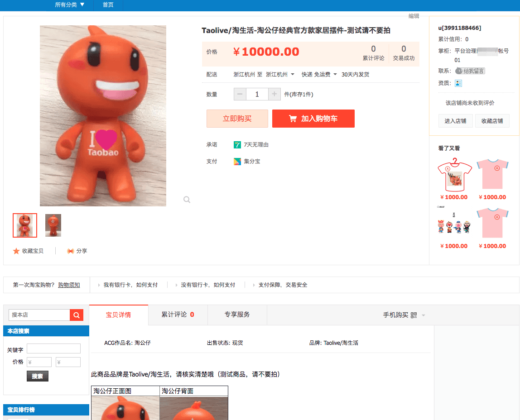The height and width of the screenshot is (420, 520).
Task: Go to the 首页 home tab
Action: pos(108,5)
